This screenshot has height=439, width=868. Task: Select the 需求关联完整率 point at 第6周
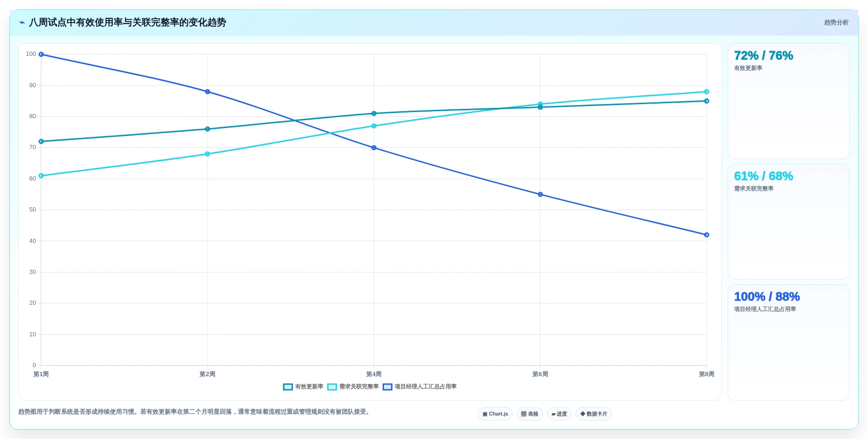[540, 104]
